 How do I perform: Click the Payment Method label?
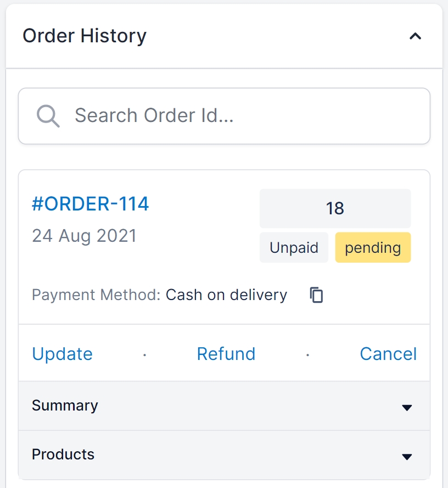(x=96, y=295)
